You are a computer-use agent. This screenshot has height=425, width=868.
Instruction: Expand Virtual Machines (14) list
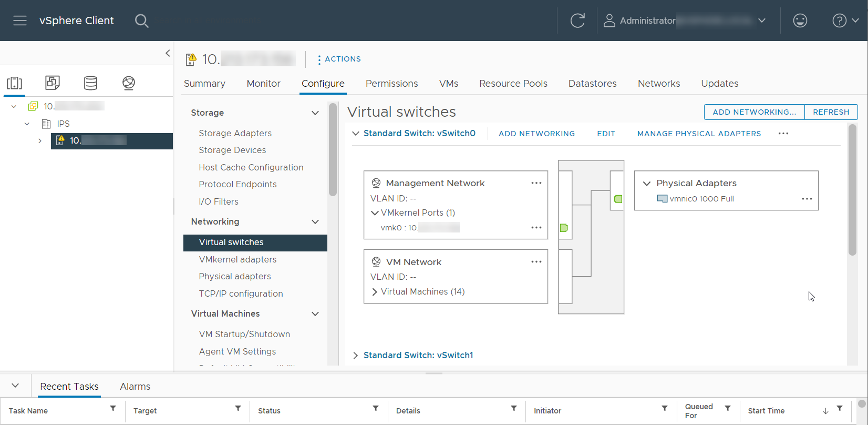[x=375, y=292]
